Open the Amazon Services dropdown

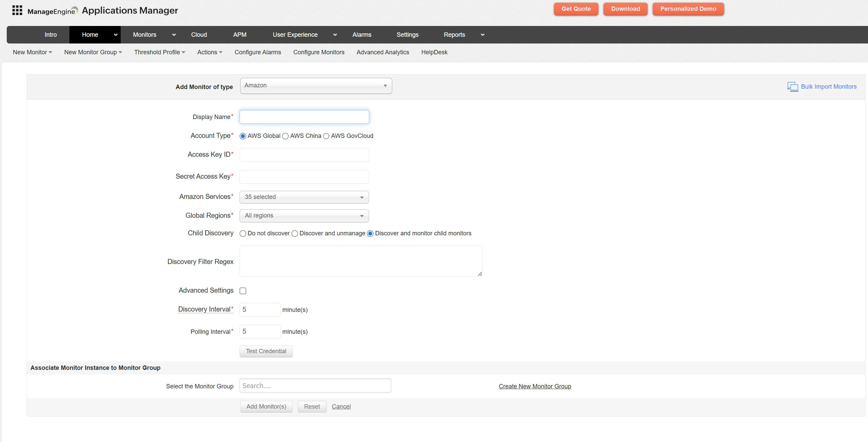click(x=304, y=197)
